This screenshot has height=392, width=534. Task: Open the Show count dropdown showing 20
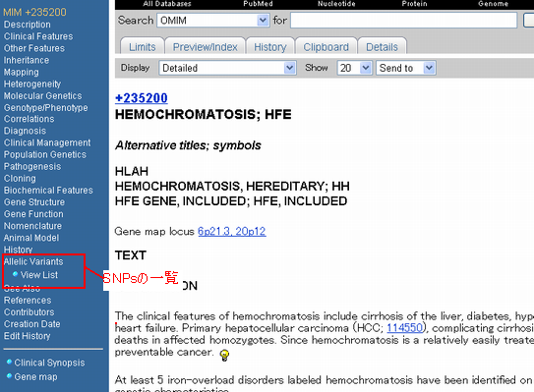point(354,68)
